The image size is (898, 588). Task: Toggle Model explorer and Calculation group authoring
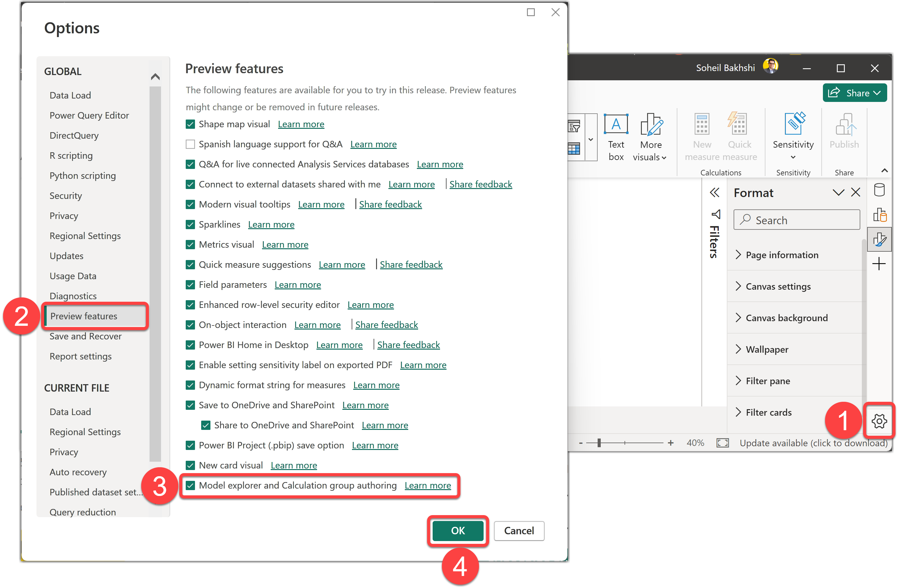(x=190, y=485)
